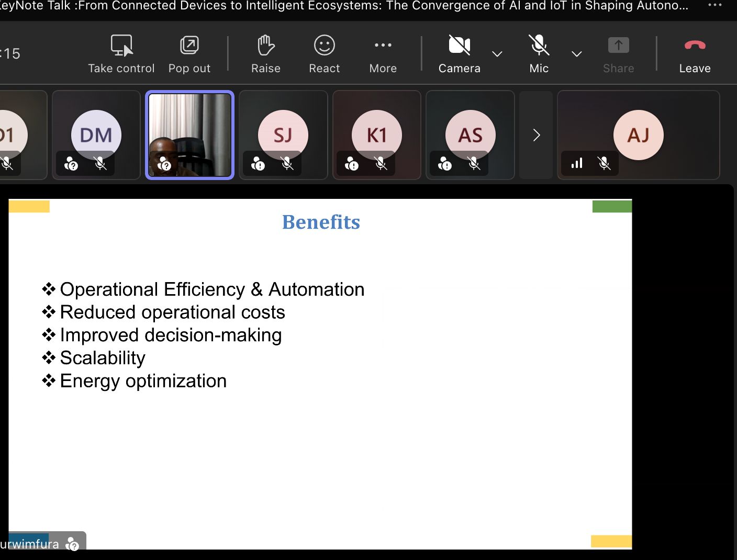Leave the meeting
The height and width of the screenshot is (560, 737).
tap(695, 46)
